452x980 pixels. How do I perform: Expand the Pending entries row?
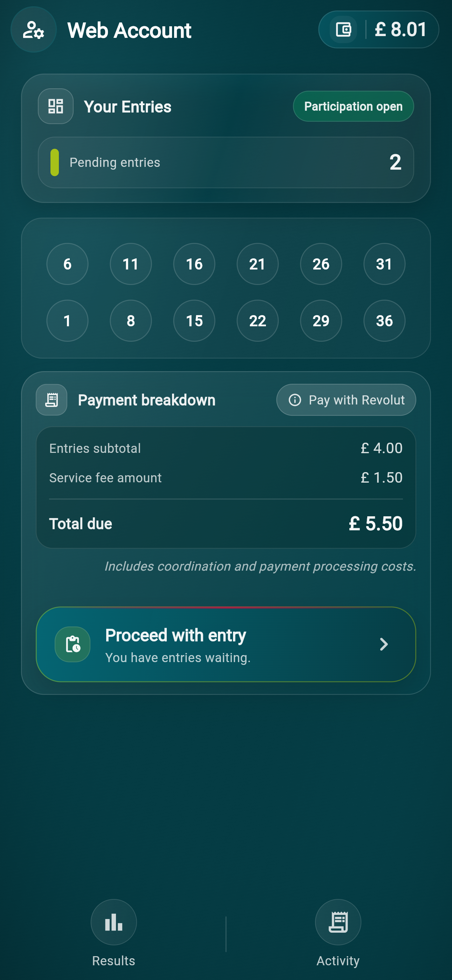226,162
